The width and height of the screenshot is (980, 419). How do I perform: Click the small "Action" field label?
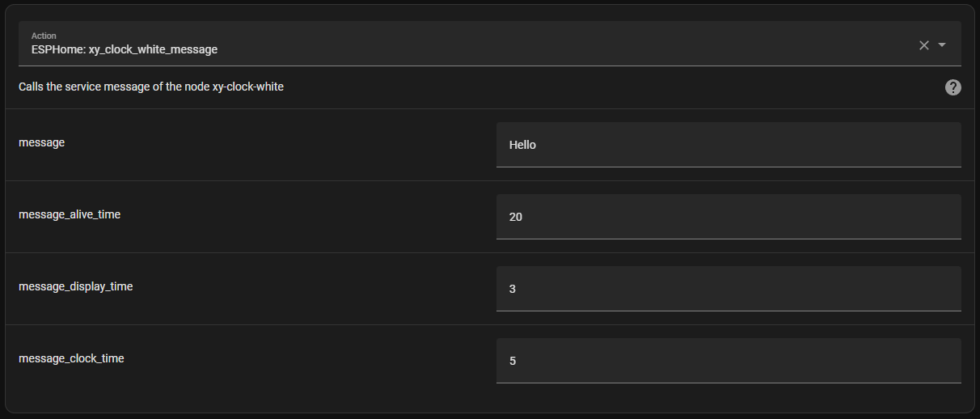pyautogui.click(x=44, y=36)
